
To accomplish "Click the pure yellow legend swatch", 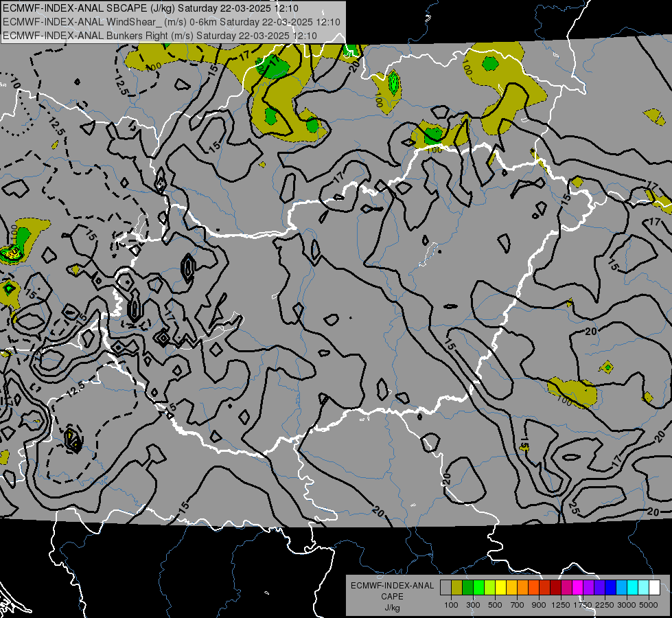I will [501, 588].
